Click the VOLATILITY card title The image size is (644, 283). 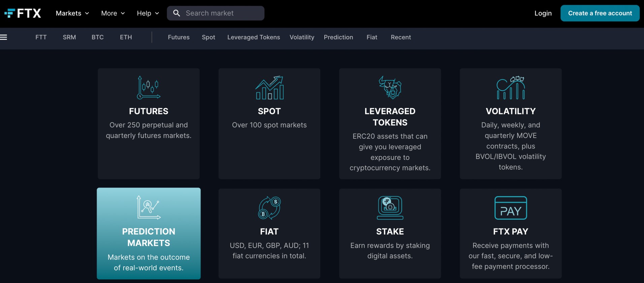coord(511,111)
